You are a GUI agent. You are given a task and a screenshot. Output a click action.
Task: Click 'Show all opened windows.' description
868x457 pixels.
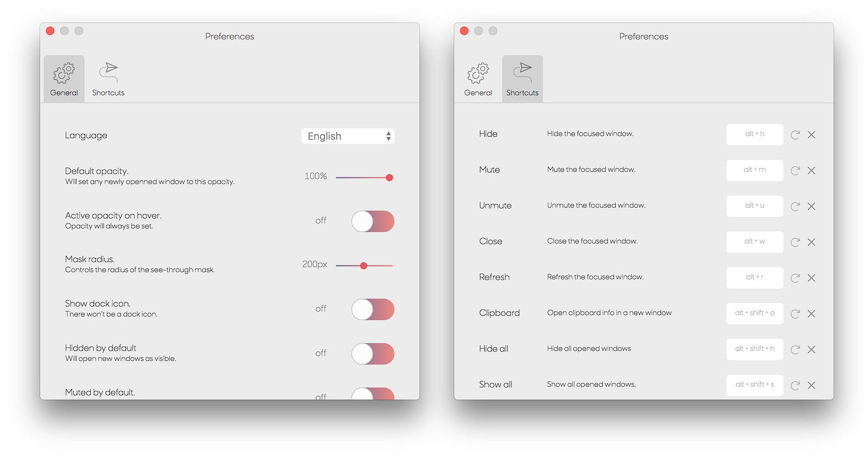pyautogui.click(x=591, y=384)
